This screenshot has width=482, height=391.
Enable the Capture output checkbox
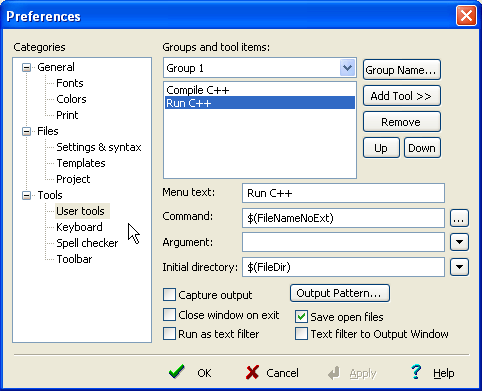pyautogui.click(x=169, y=295)
